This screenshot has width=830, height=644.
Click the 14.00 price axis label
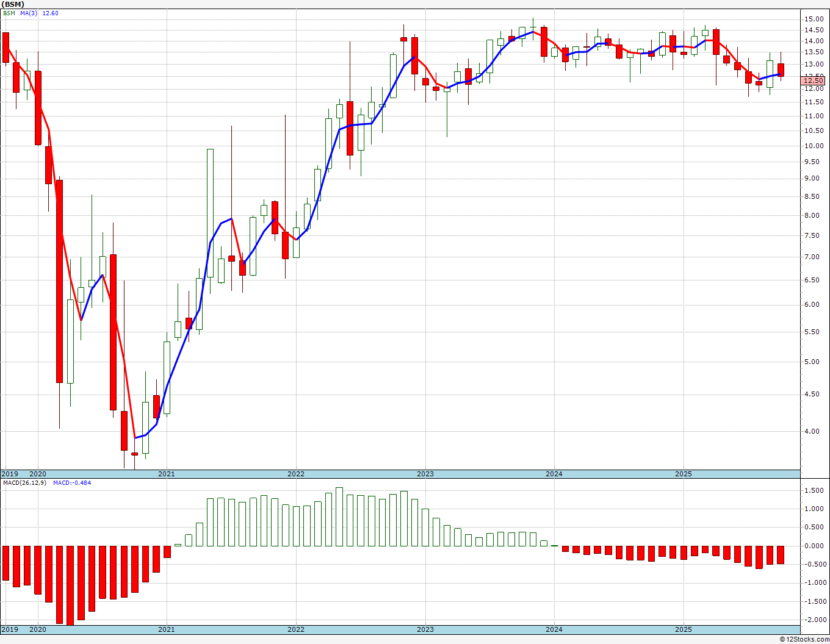tap(814, 41)
